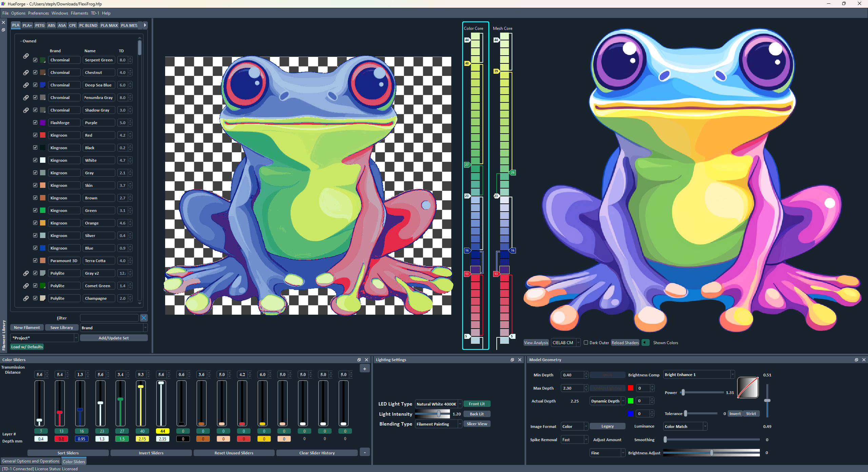Close the Color Sliders panel
The width and height of the screenshot is (868, 472).
click(367, 360)
